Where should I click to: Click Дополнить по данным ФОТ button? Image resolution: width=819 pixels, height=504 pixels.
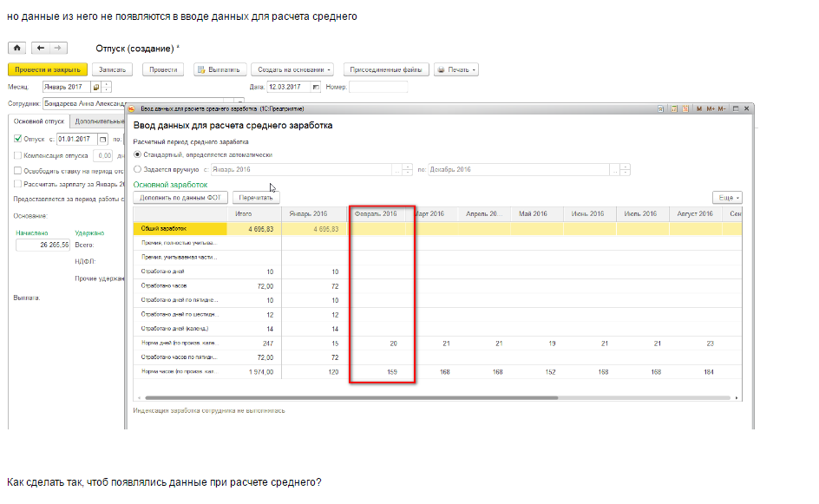(x=180, y=198)
